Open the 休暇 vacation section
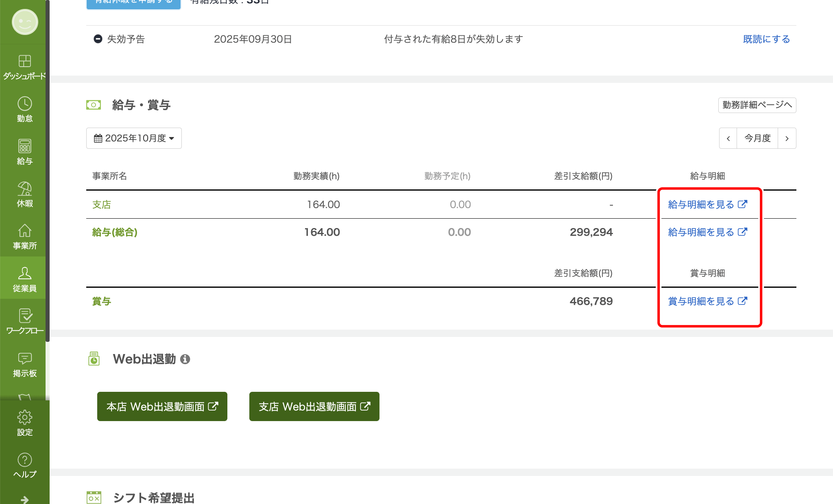Viewport: 833px width, 504px height. (x=24, y=193)
